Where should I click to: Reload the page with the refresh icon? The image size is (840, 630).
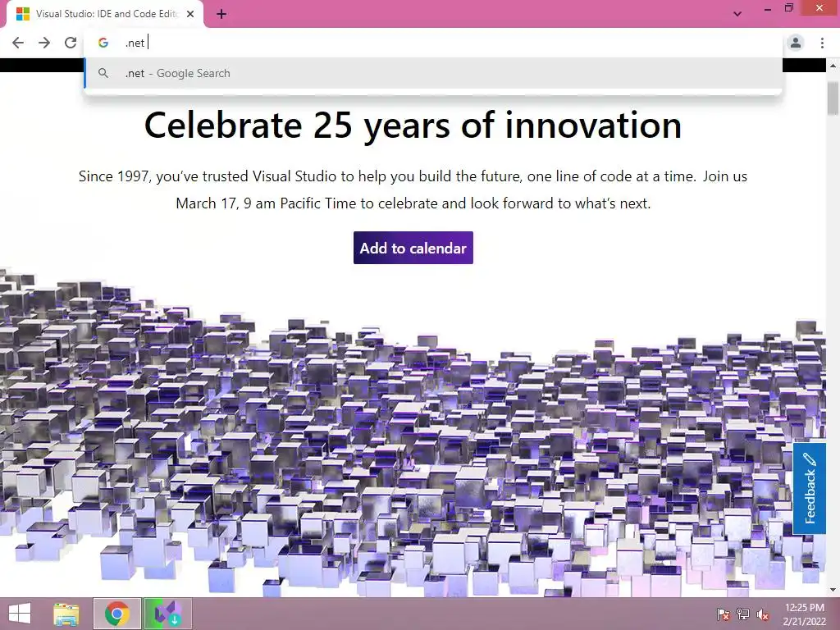pyautogui.click(x=71, y=43)
